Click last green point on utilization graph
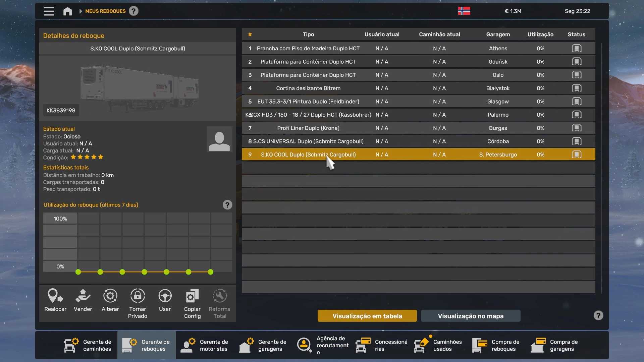Viewport: 644px width, 362px height. tap(211, 272)
